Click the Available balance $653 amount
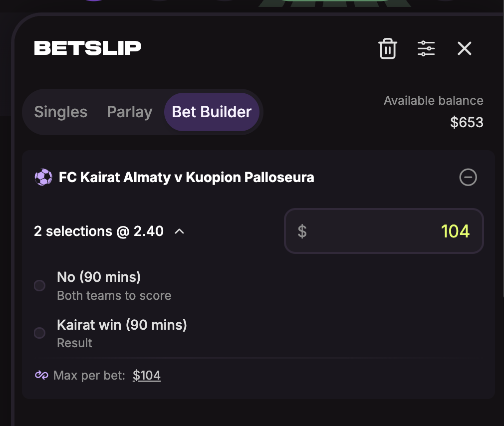Screen dimensions: 504x426 click(467, 122)
